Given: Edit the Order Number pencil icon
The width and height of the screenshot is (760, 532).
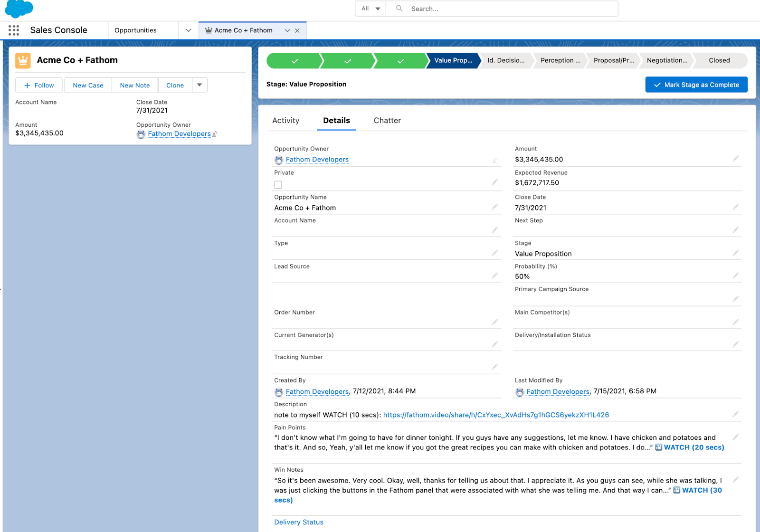Looking at the screenshot, I should [x=494, y=323].
